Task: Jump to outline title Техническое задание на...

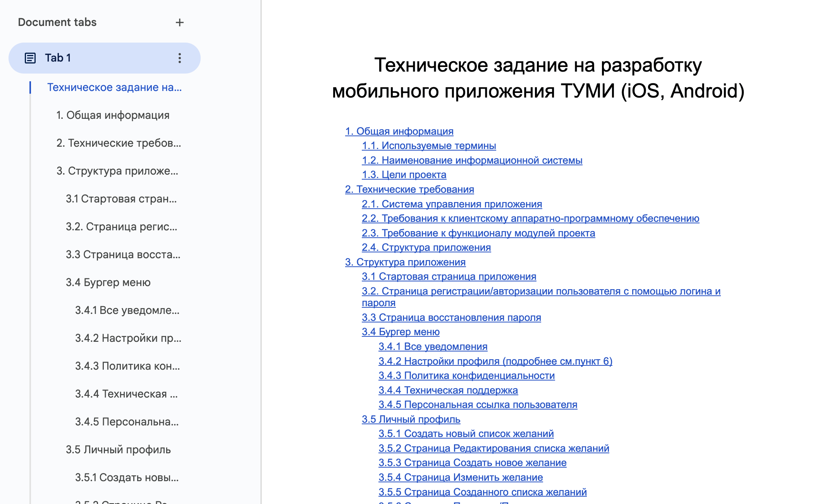Action: click(x=114, y=87)
